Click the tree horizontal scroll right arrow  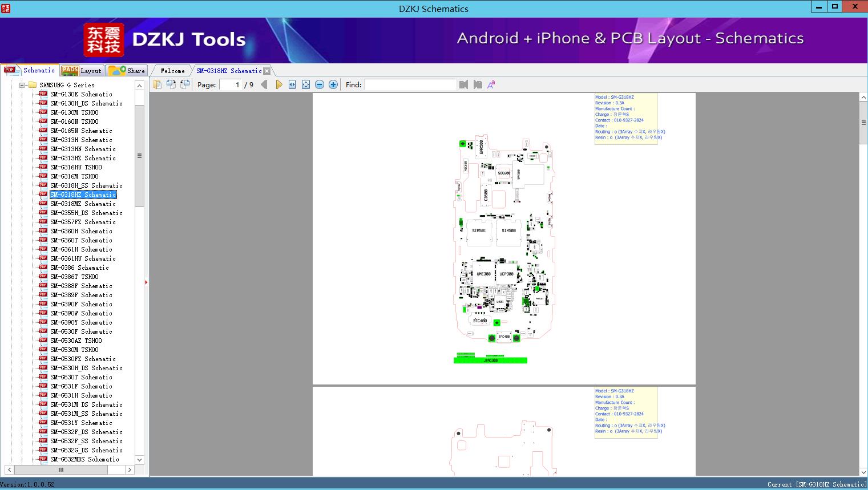click(130, 469)
